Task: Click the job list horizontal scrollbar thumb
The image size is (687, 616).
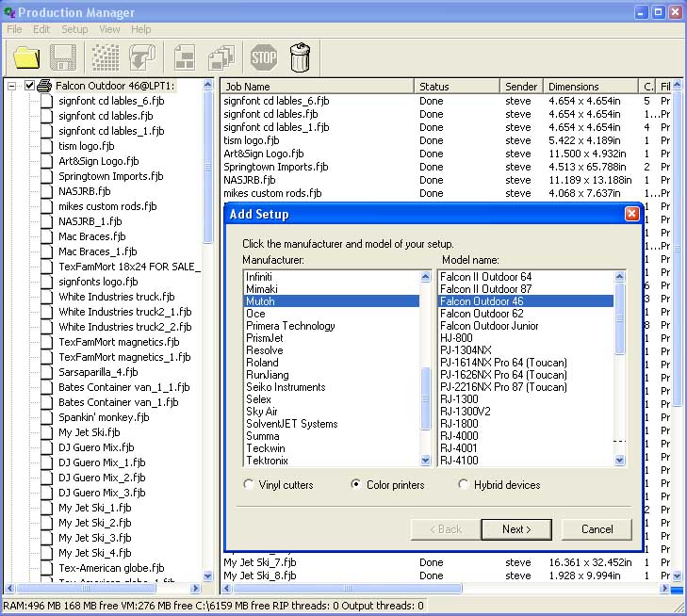Action: (347, 589)
